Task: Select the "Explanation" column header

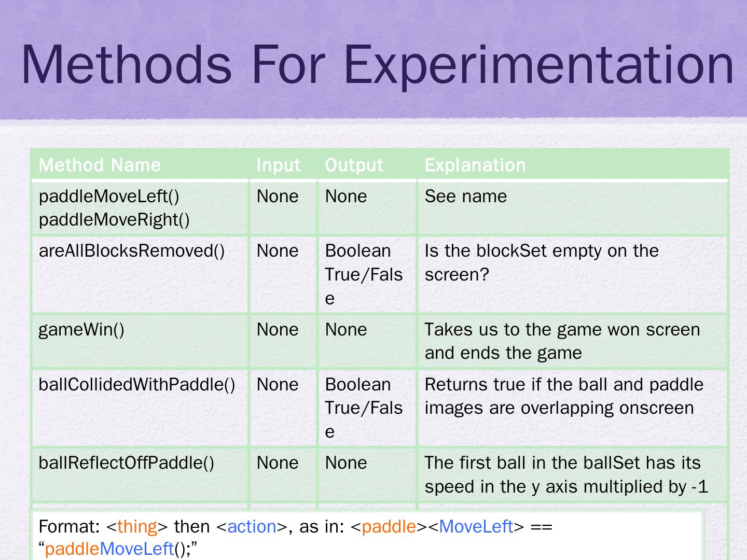Action: (x=475, y=165)
